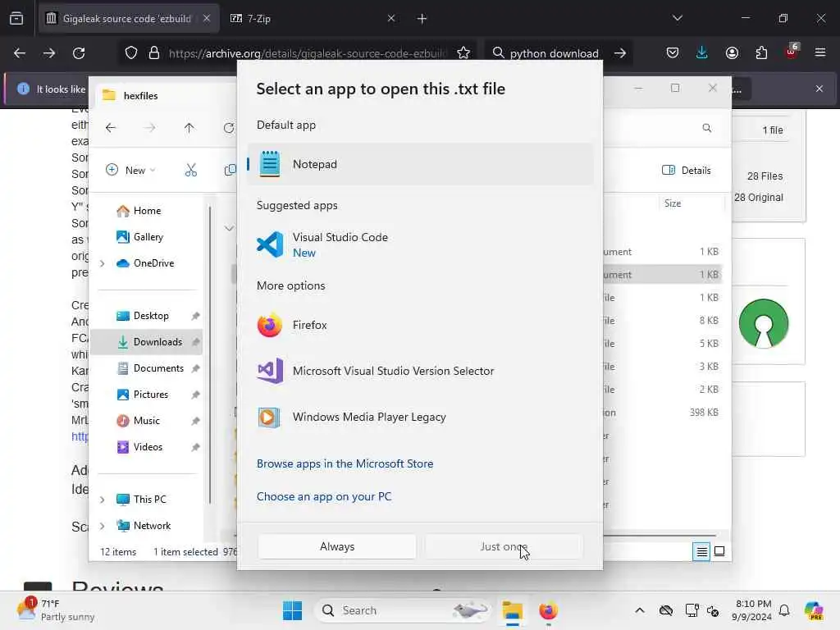Click the tracking protection shield icon
This screenshot has height=630, width=840.
131,52
